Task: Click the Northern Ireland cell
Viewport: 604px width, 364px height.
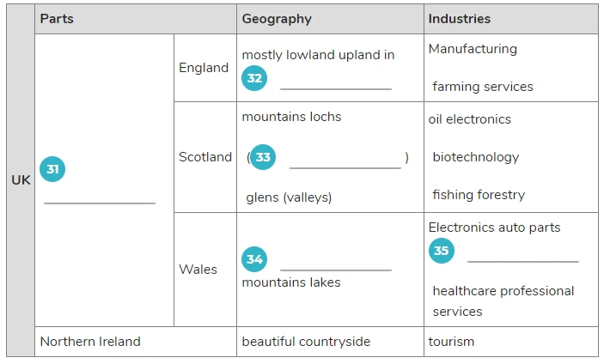Action: click(136, 342)
